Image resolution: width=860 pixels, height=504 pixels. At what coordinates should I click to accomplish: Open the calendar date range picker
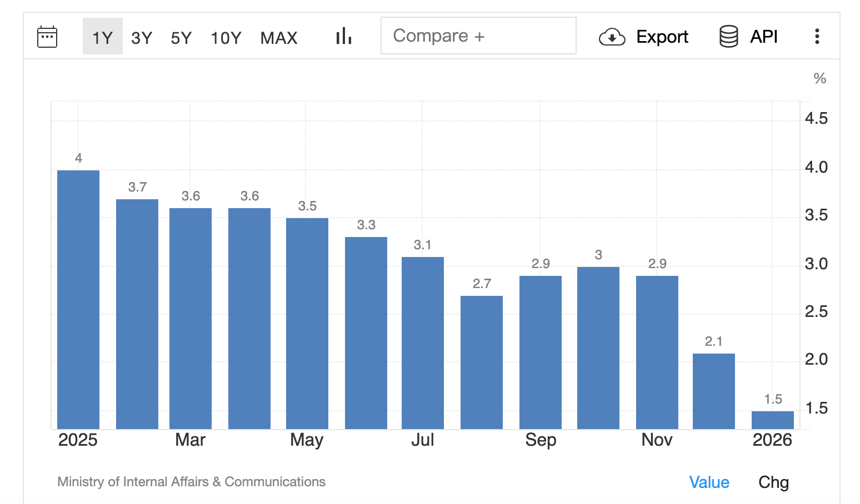(47, 37)
